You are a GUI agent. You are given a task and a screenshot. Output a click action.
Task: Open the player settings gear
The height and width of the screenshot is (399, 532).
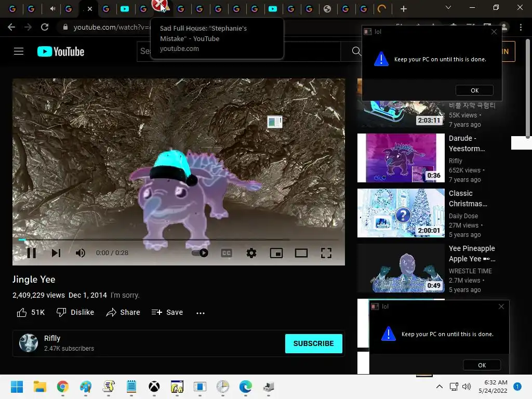pyautogui.click(x=251, y=253)
